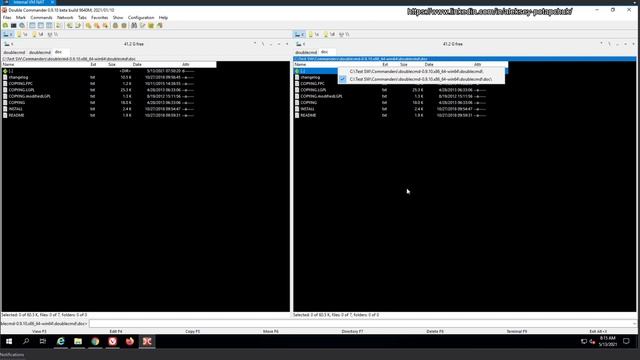
Task: Open the Mark menu
Action: point(20,18)
